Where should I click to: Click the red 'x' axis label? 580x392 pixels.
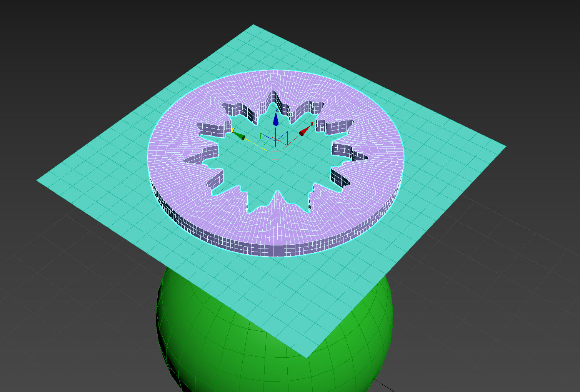pyautogui.click(x=312, y=124)
